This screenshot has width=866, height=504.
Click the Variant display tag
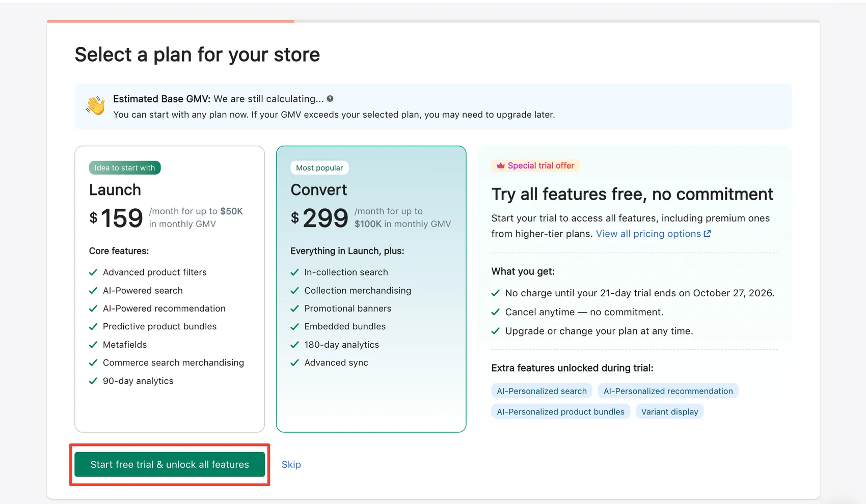coord(669,412)
